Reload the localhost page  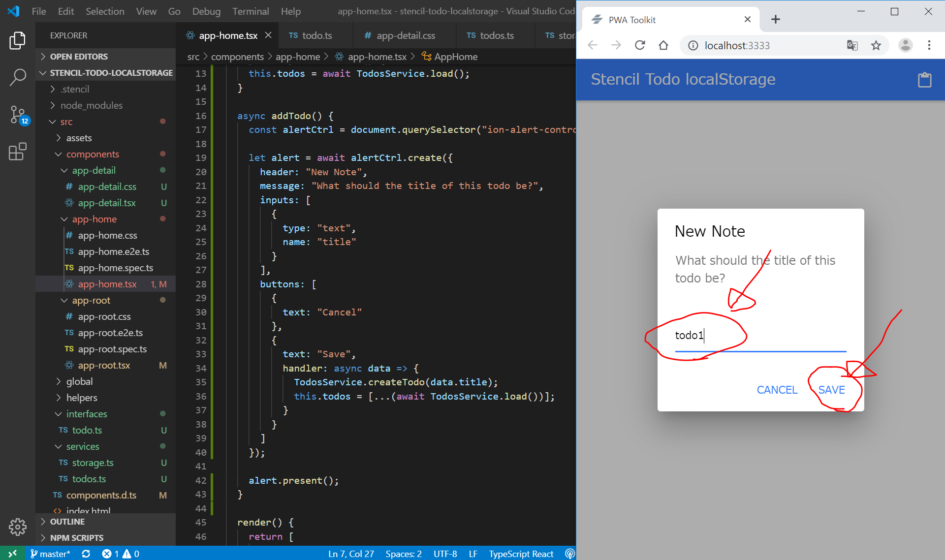click(x=640, y=45)
